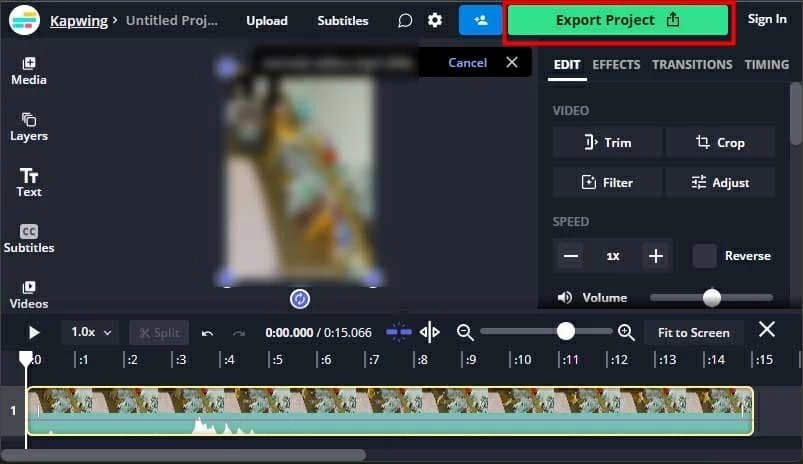Switch to the TRANSITIONS tab
This screenshot has height=464, width=803.
pos(692,64)
